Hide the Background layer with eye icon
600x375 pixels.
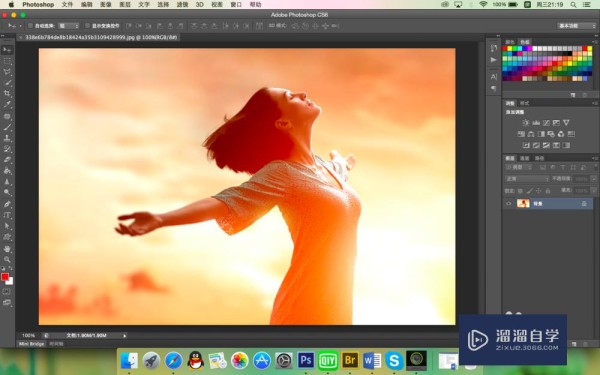[509, 204]
